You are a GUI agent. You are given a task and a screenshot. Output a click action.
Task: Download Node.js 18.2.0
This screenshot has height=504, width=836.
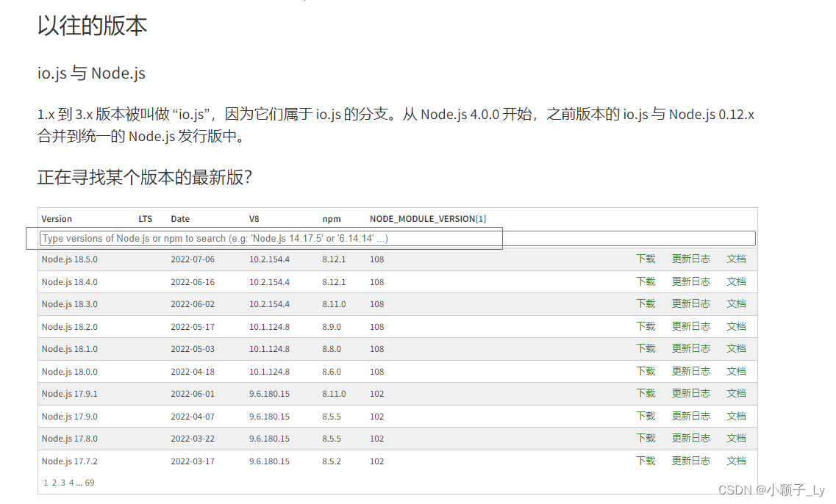(x=646, y=327)
